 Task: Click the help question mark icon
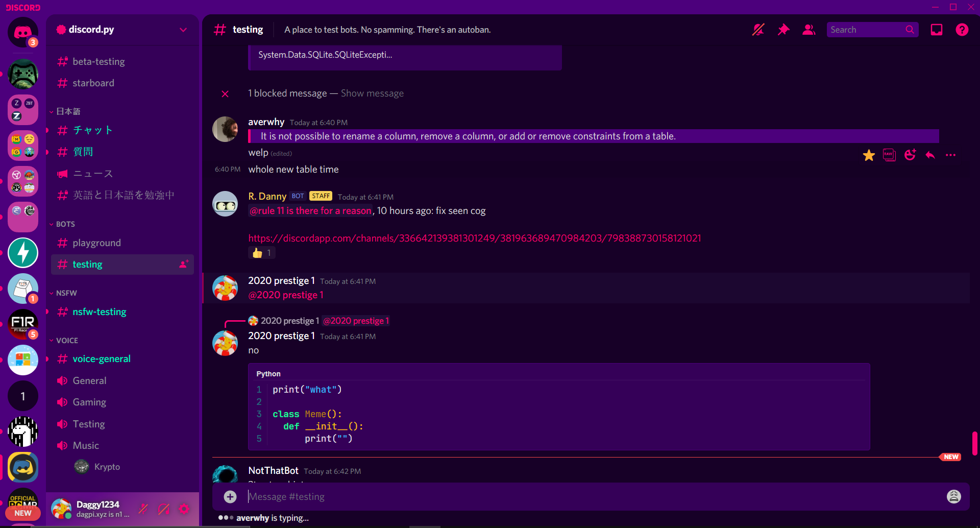[x=962, y=30]
